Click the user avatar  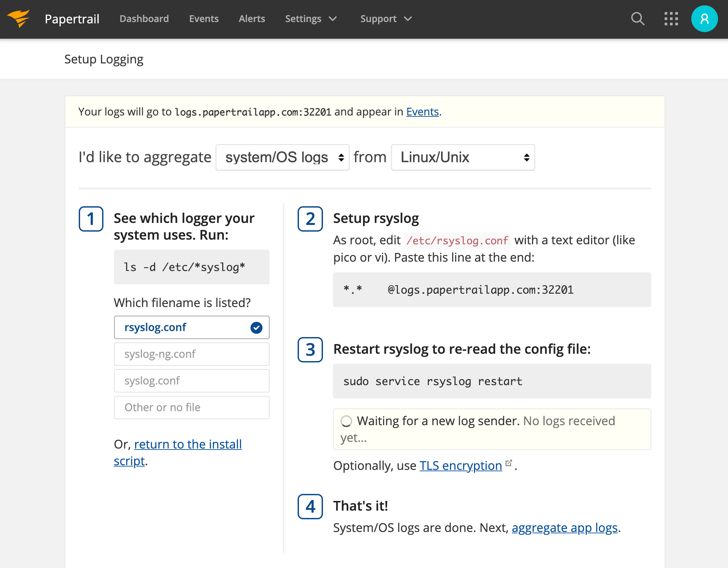coord(704,19)
